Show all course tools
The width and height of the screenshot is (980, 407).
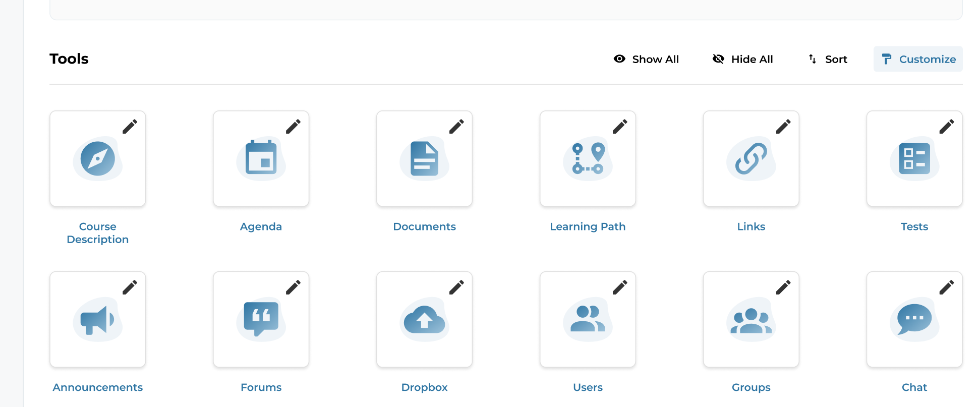click(x=646, y=59)
